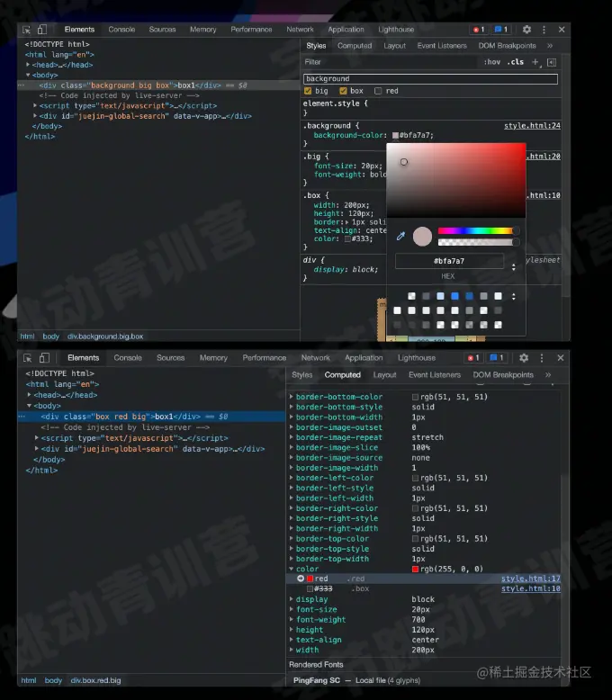The height and width of the screenshot is (700, 612).
Task: Click the Filter styles input field
Action: coord(390,62)
